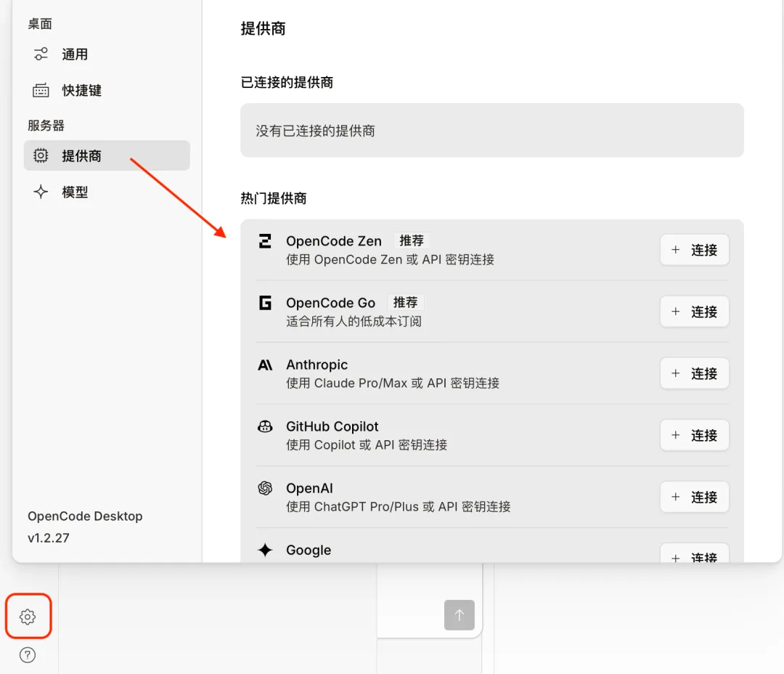Connect the OpenAI provider

coord(694,497)
